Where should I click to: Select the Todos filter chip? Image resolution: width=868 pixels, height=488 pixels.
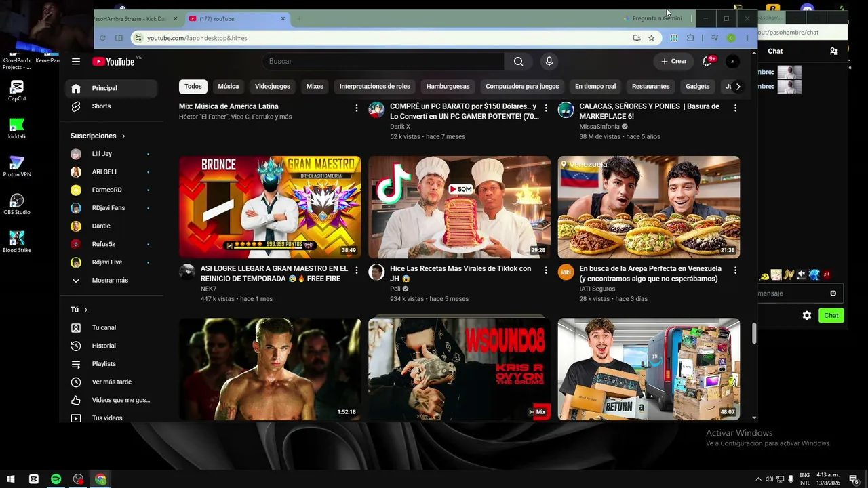[x=193, y=87]
